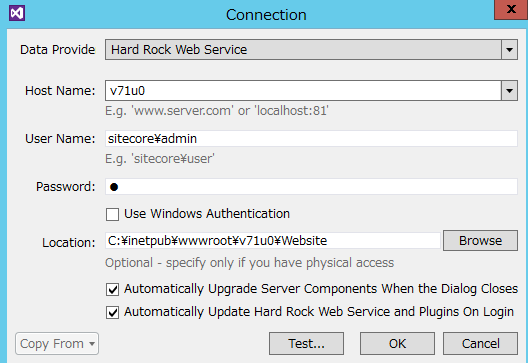Click the Cancel button
The width and height of the screenshot is (528, 363).
tap(480, 343)
